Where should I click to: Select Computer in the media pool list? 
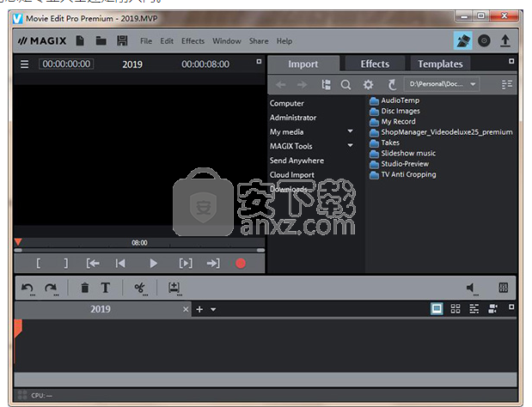click(287, 103)
